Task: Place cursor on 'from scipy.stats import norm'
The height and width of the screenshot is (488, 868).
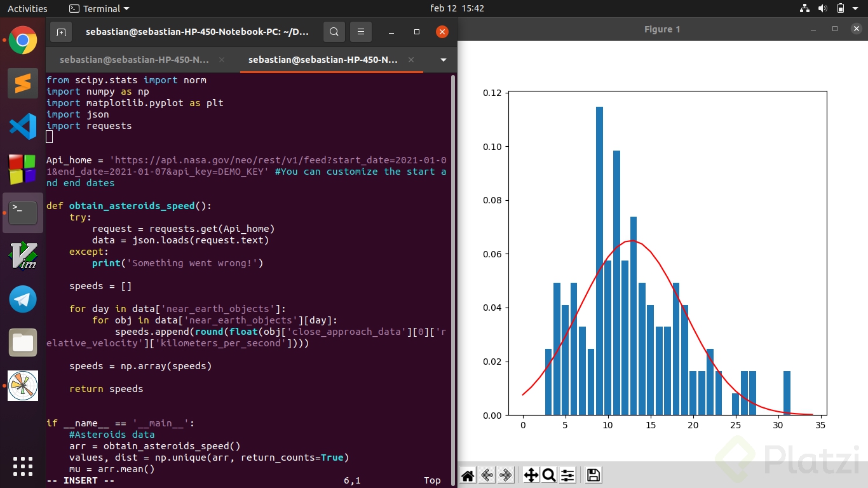Action: click(126, 80)
